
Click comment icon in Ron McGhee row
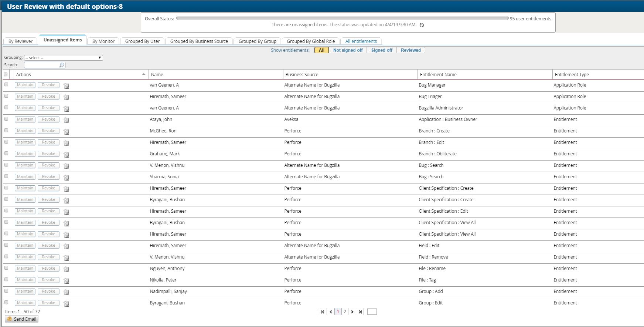[66, 132]
